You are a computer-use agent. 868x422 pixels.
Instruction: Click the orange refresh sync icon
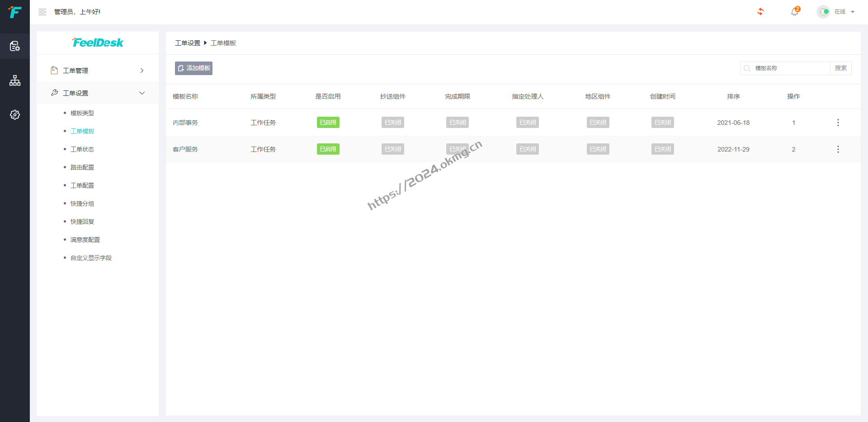click(x=760, y=12)
